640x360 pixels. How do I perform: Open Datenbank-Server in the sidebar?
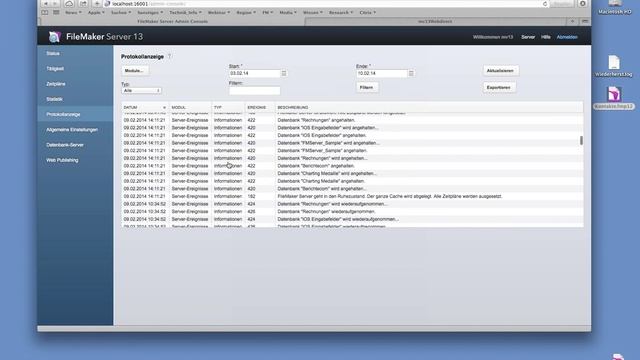(75, 145)
